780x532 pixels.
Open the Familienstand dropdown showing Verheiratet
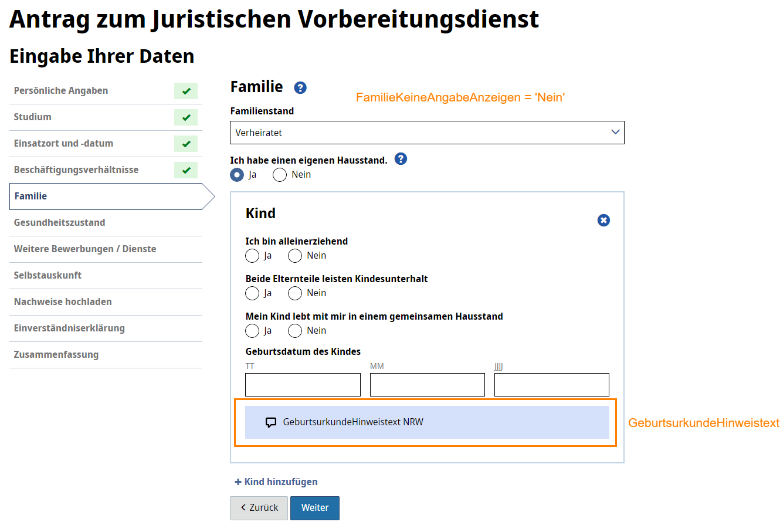coord(427,133)
